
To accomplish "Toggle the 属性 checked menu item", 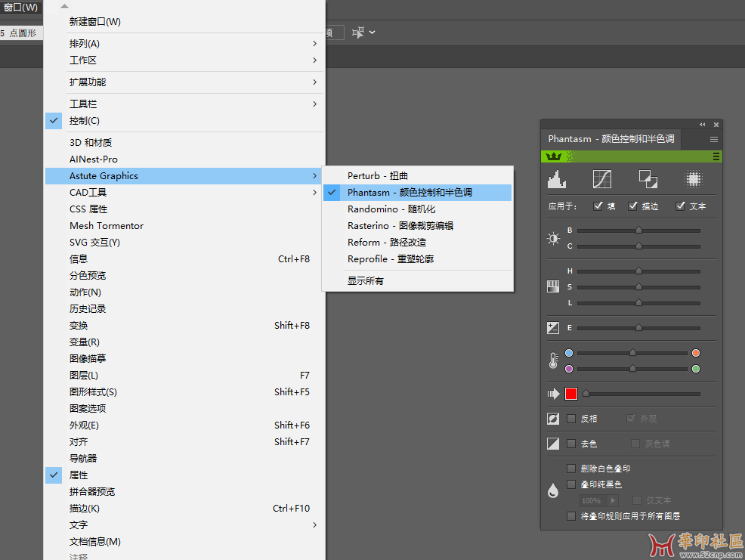I will coord(185,475).
